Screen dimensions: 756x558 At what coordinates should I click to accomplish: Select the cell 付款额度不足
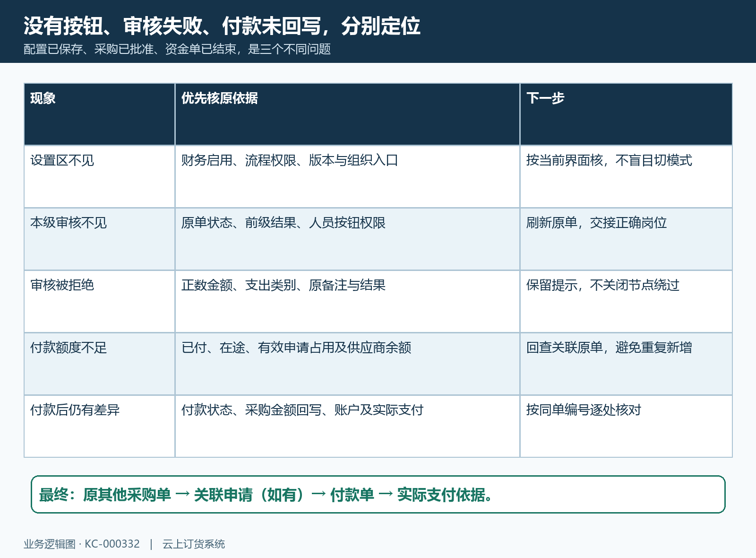pyautogui.click(x=99, y=364)
